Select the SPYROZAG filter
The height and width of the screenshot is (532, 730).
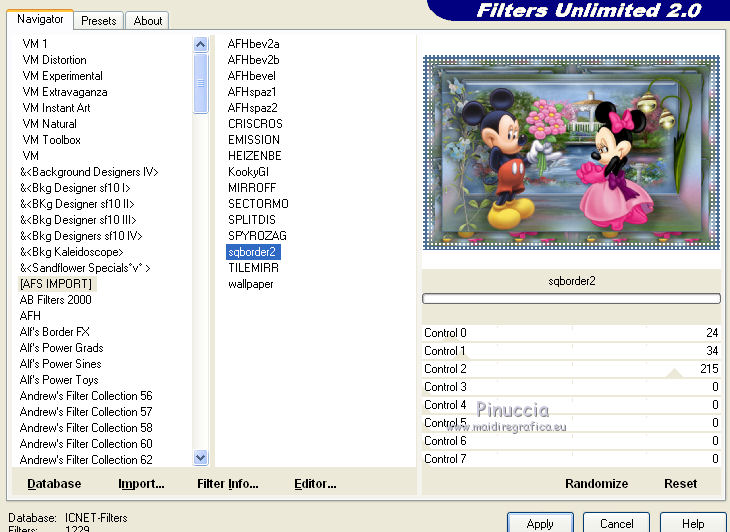(x=257, y=236)
